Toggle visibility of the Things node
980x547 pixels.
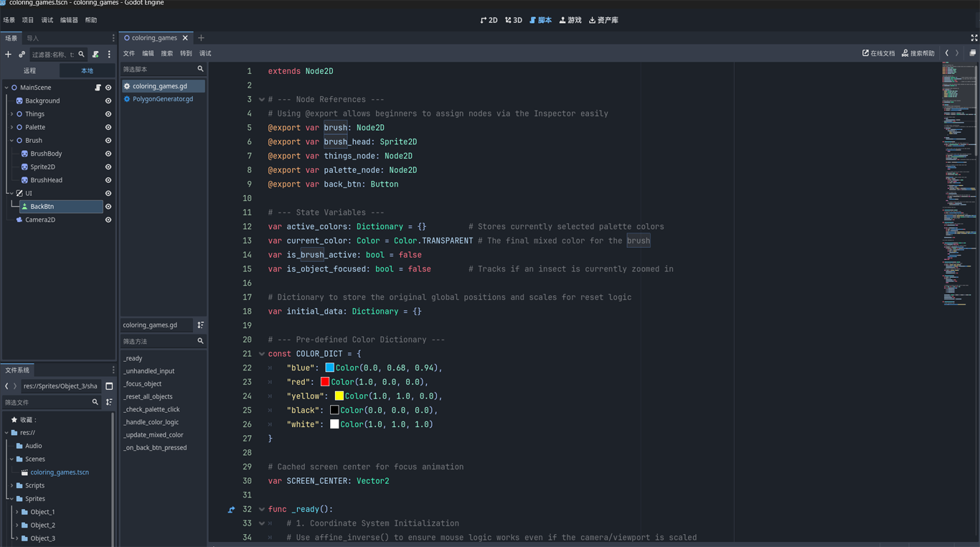pyautogui.click(x=108, y=114)
